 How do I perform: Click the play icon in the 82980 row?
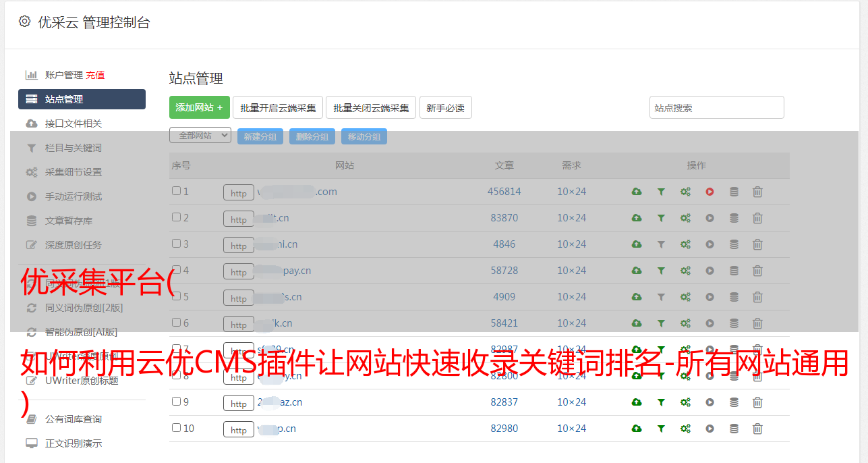710,429
